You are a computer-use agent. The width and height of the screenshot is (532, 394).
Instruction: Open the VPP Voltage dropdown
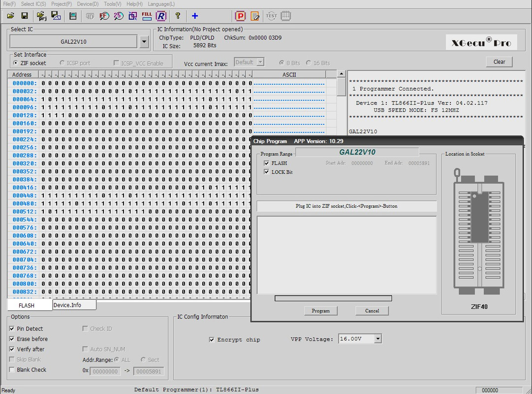pyautogui.click(x=377, y=339)
